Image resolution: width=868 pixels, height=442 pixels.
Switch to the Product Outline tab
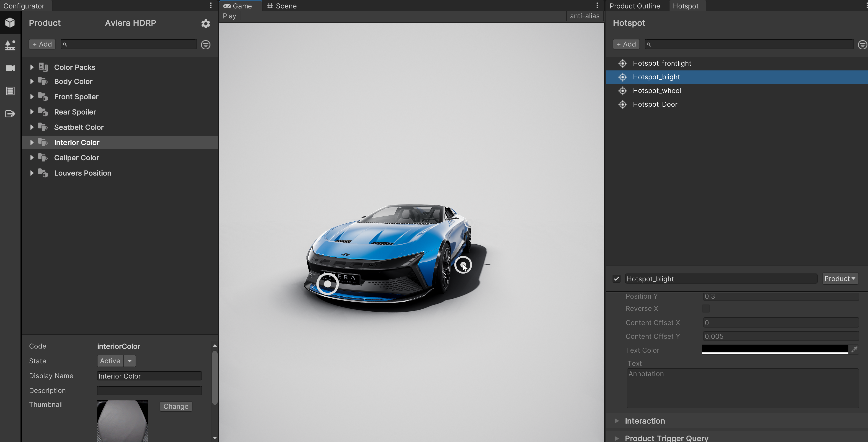pos(634,6)
